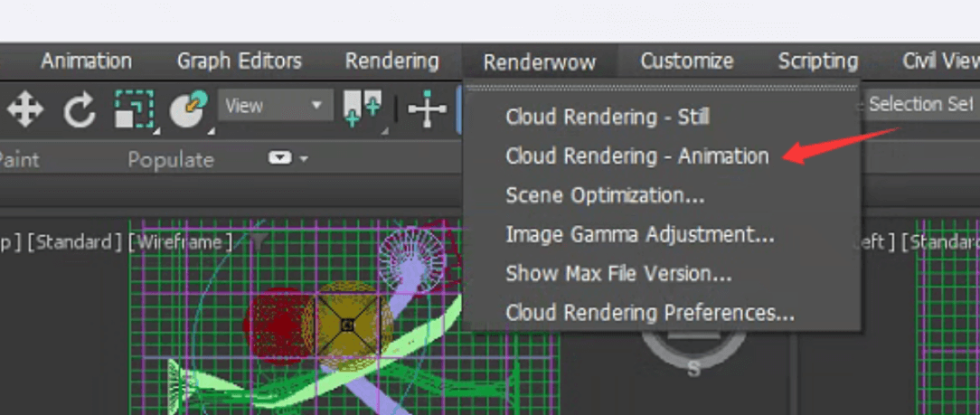
Task: Open the Rendering menu
Action: pos(391,61)
